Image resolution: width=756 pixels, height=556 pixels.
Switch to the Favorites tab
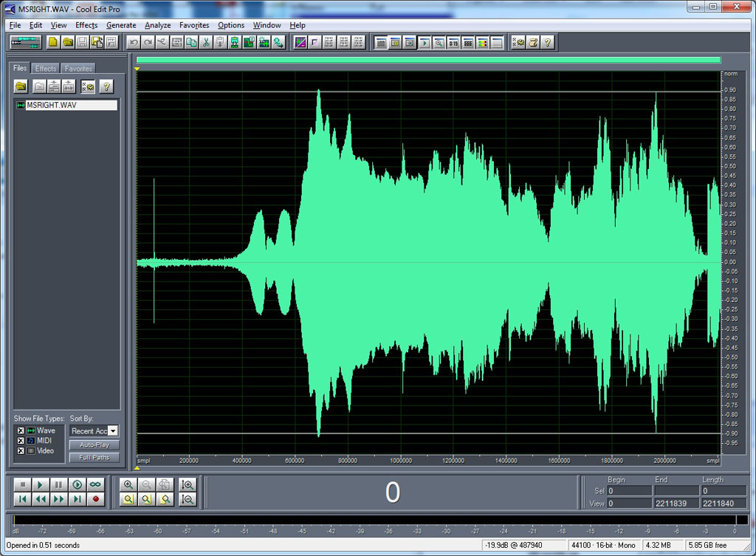click(78, 69)
